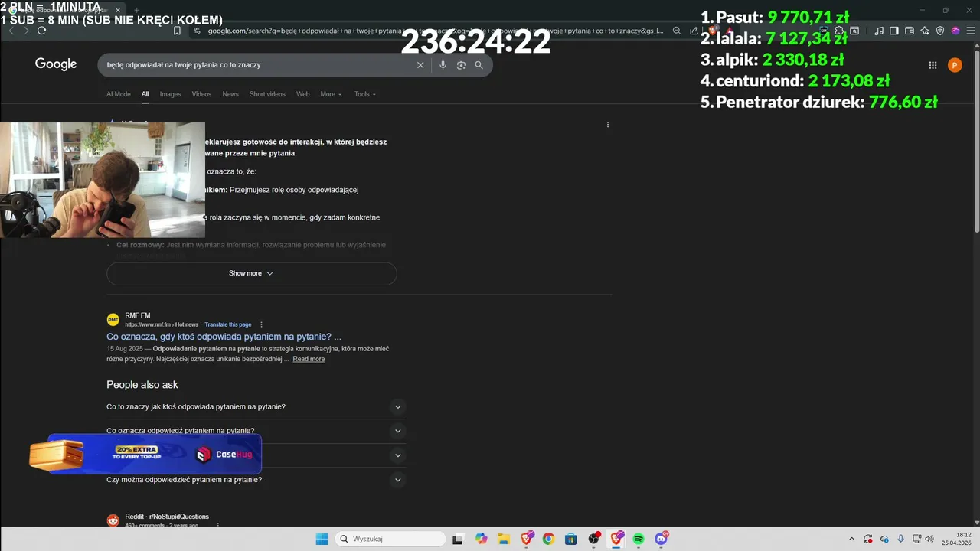The width and height of the screenshot is (980, 551).
Task: Open Spotify from the taskbar
Action: click(639, 539)
